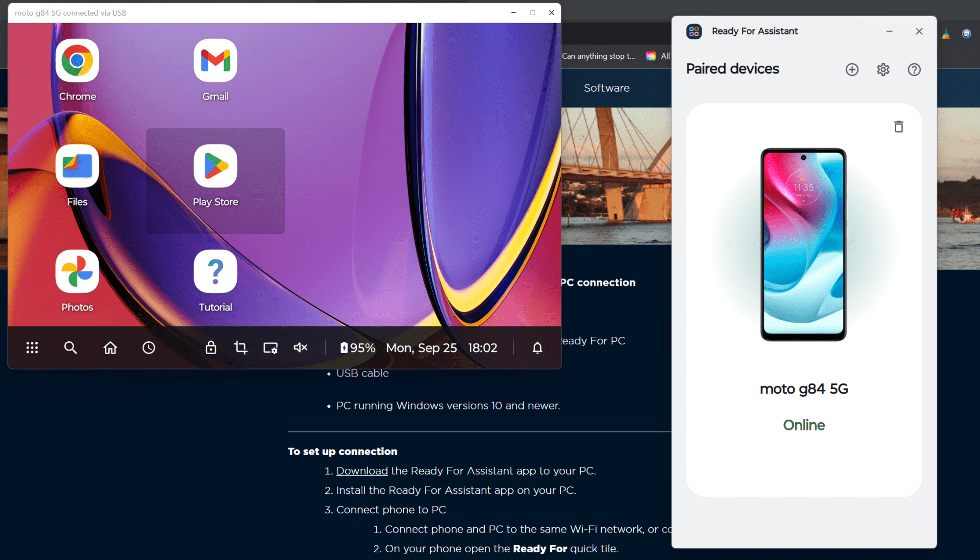Toggle the muted volume icon
980x560 pixels.
tap(300, 348)
